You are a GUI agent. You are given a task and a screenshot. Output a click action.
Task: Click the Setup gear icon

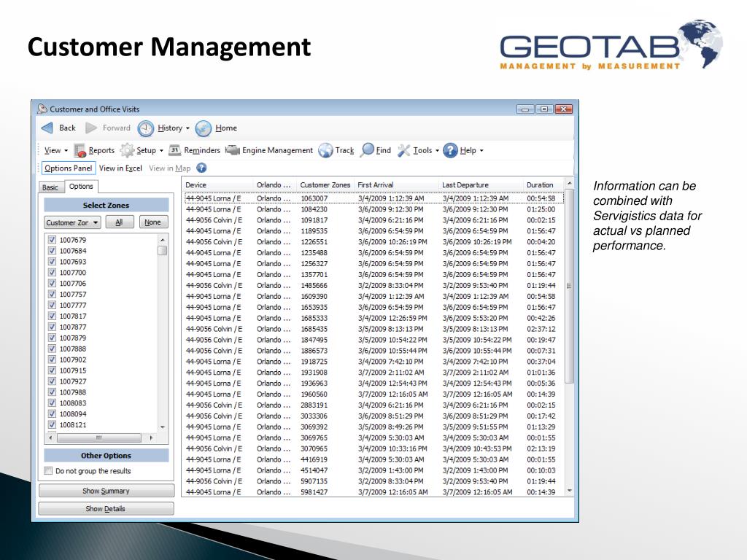coord(127,150)
